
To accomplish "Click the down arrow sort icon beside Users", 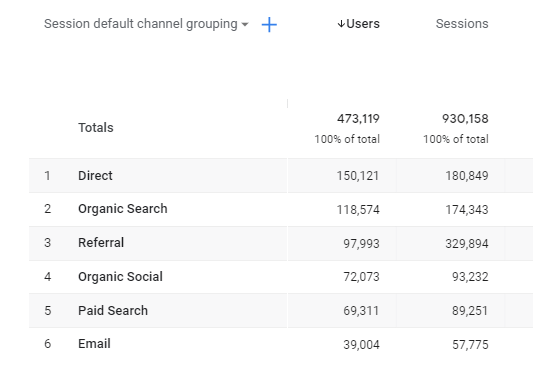I will click(340, 24).
